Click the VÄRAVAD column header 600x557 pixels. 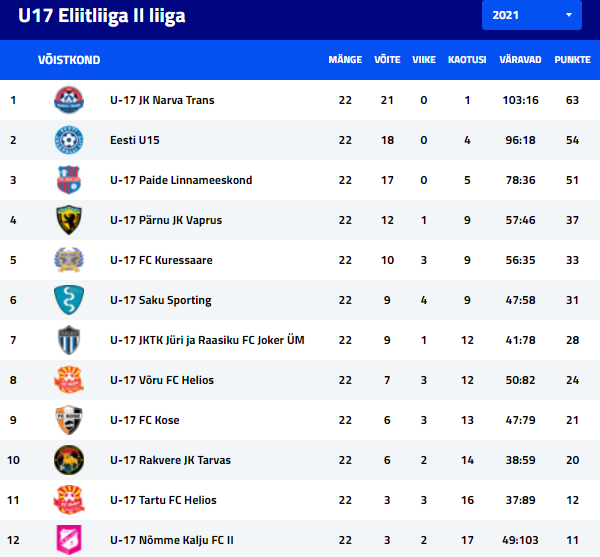coord(520,60)
